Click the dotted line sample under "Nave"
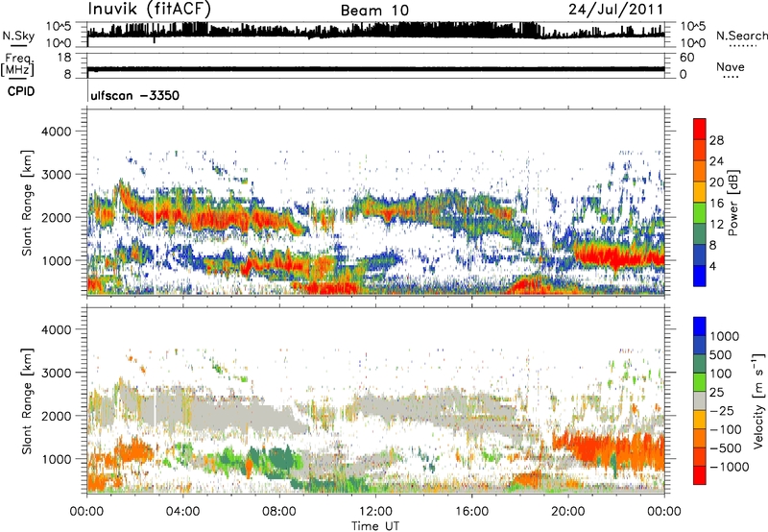 pos(732,77)
